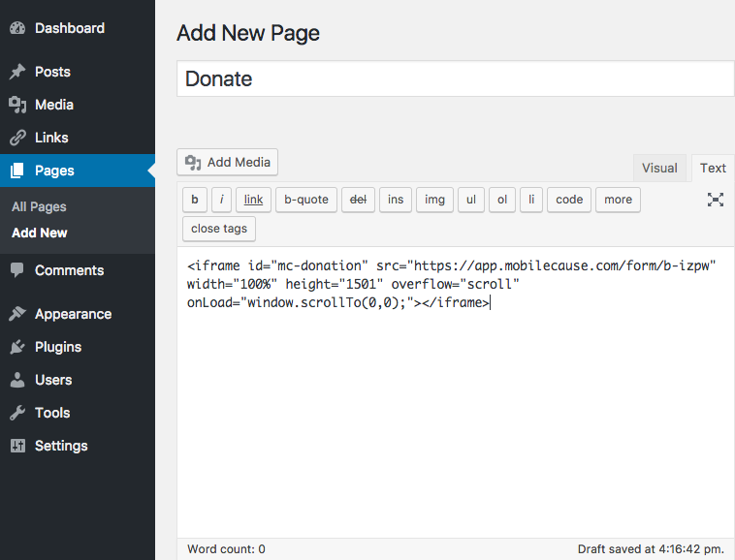Insert a link with link button
The height and width of the screenshot is (560, 735).
click(253, 200)
